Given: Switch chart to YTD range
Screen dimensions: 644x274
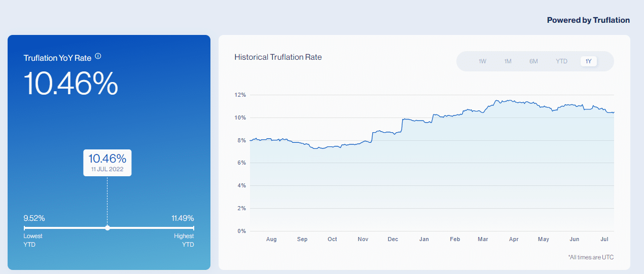Looking at the screenshot, I should click(561, 61).
